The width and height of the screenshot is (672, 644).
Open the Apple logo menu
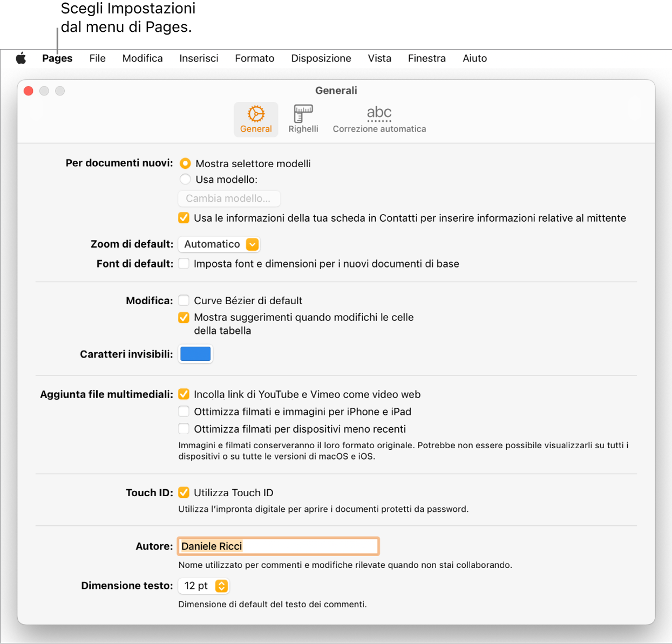point(21,58)
